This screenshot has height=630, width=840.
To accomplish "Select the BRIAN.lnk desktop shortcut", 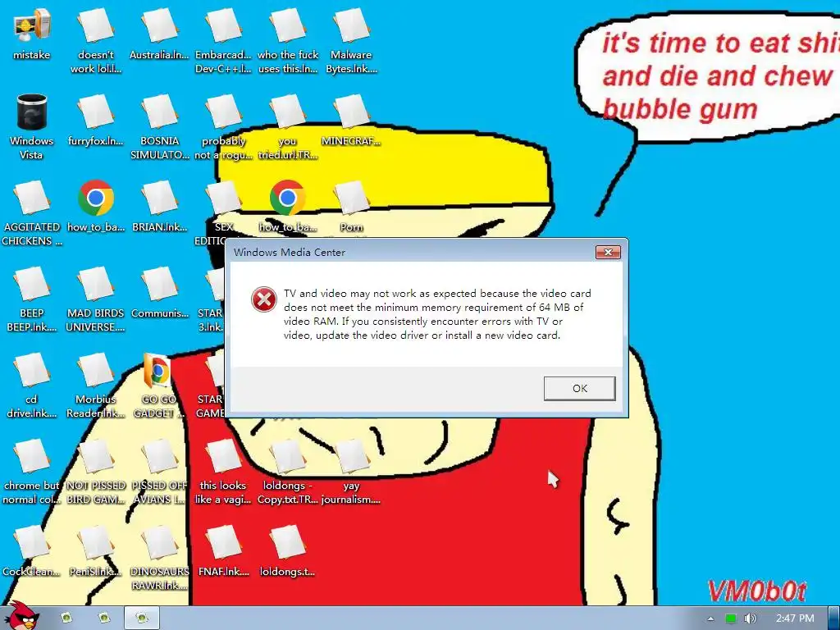I will tap(160, 207).
